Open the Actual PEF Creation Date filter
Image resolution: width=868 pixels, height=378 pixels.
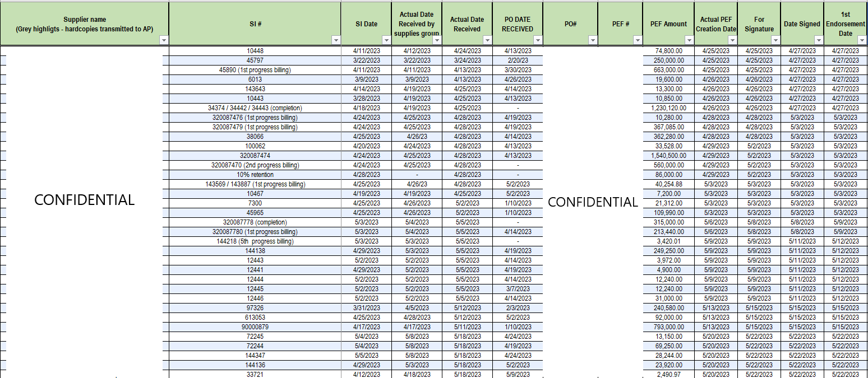coord(732,40)
